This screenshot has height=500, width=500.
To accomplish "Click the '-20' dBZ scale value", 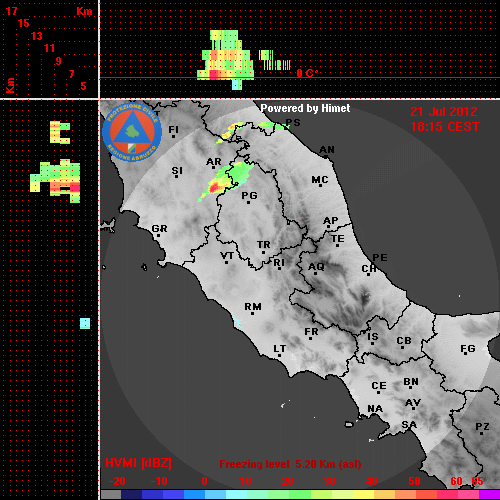I will 117,481.
